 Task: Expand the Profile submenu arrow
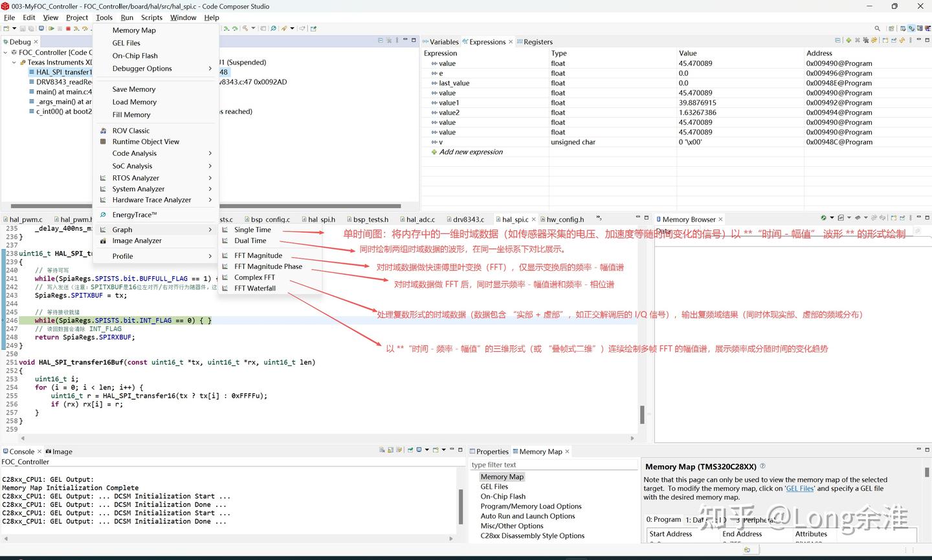pyautogui.click(x=210, y=256)
